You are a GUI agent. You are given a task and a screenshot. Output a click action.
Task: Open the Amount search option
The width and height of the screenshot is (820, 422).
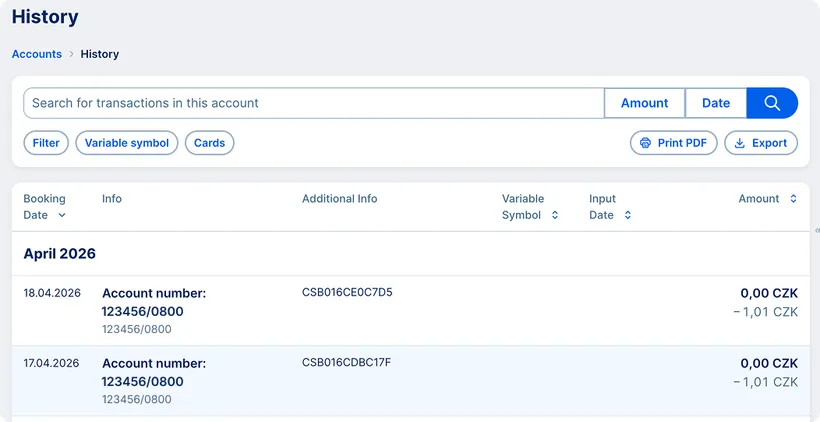pos(644,103)
